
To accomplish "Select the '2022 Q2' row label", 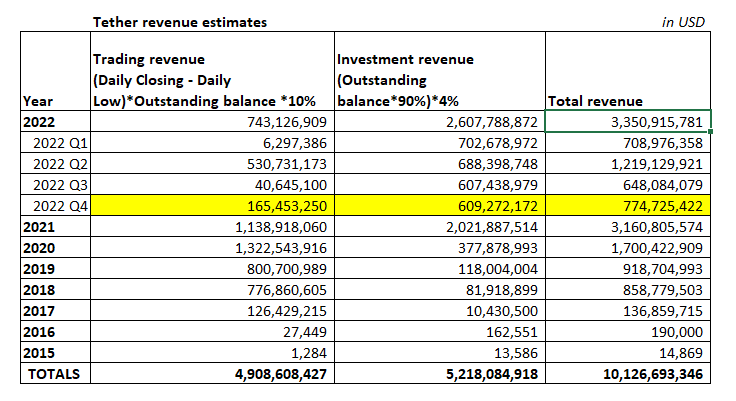I will pyautogui.click(x=55, y=163).
